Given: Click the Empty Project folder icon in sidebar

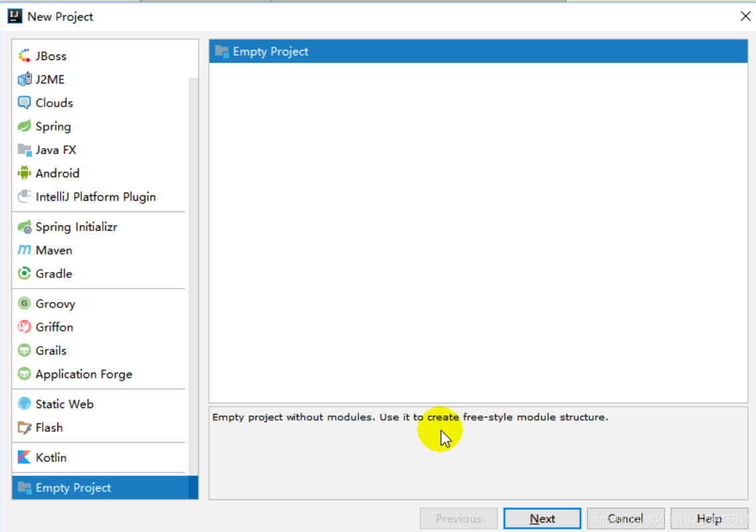Looking at the screenshot, I should [x=24, y=488].
